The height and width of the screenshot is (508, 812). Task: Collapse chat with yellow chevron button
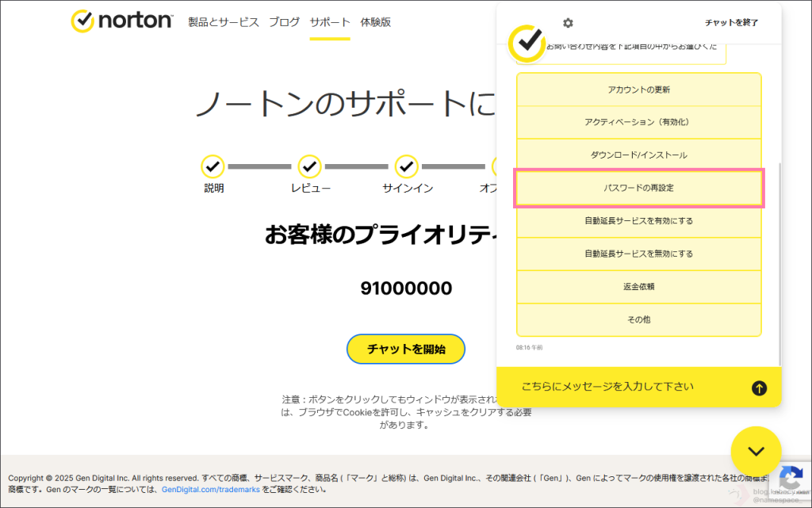[756, 452]
